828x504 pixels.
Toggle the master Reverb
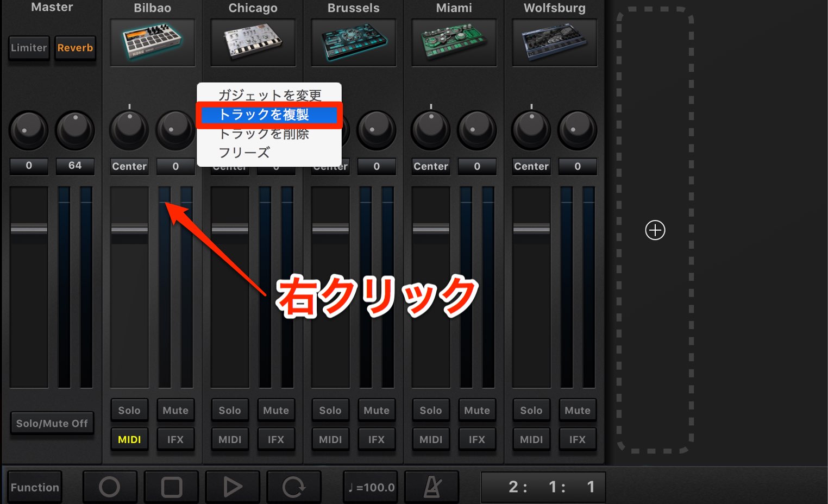pos(75,48)
